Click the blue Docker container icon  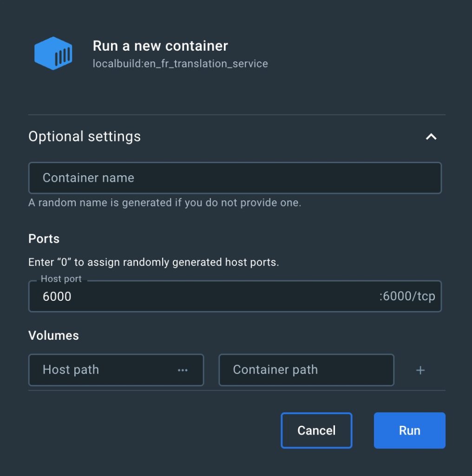(x=53, y=53)
